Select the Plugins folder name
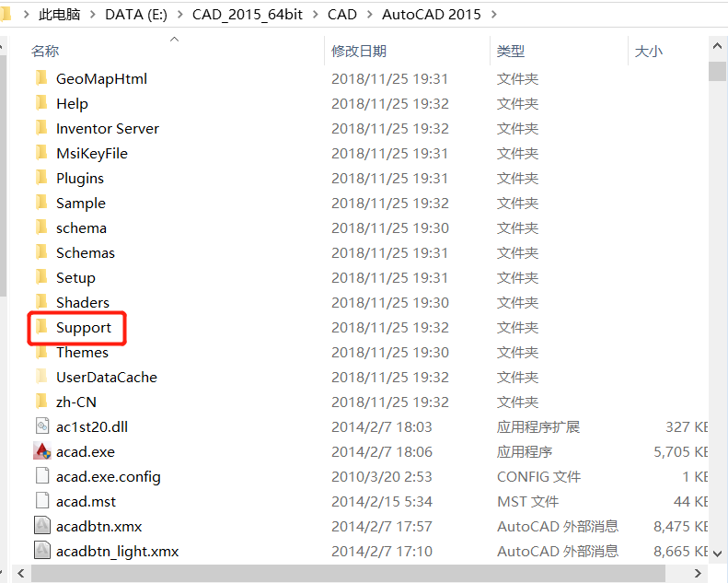The width and height of the screenshot is (728, 583). 80,178
